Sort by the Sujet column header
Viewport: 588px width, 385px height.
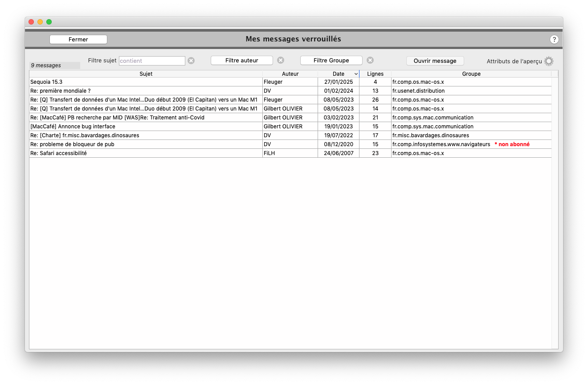click(146, 74)
